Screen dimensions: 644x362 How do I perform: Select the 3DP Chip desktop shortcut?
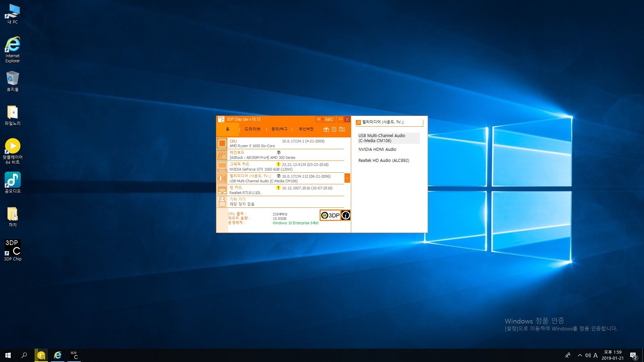point(12,250)
